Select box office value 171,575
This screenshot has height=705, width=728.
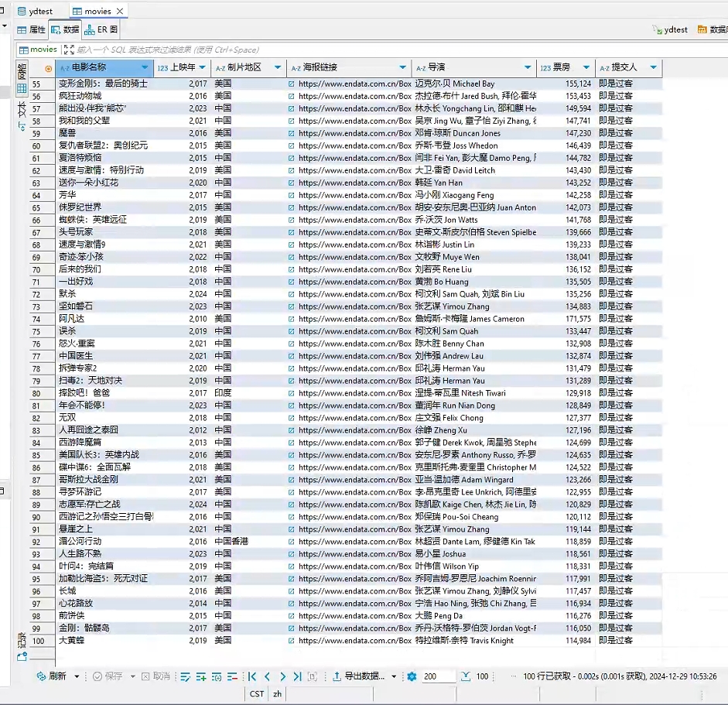566,319
